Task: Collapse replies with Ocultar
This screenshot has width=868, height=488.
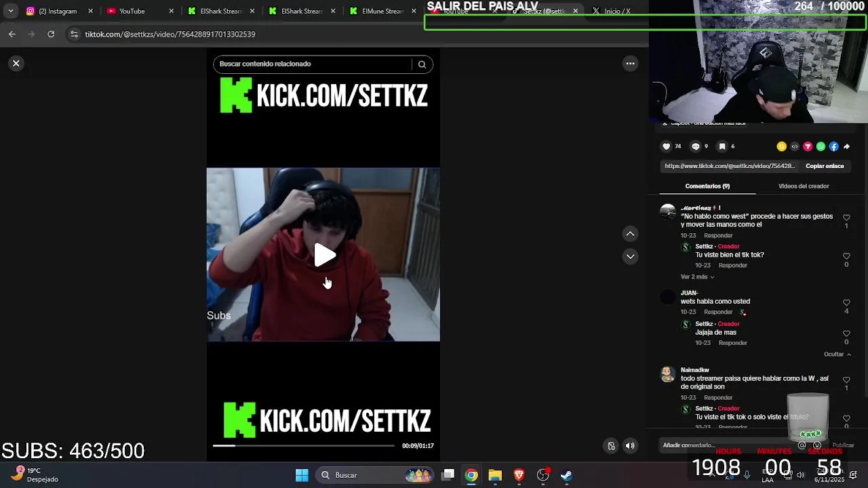Action: 837,354
